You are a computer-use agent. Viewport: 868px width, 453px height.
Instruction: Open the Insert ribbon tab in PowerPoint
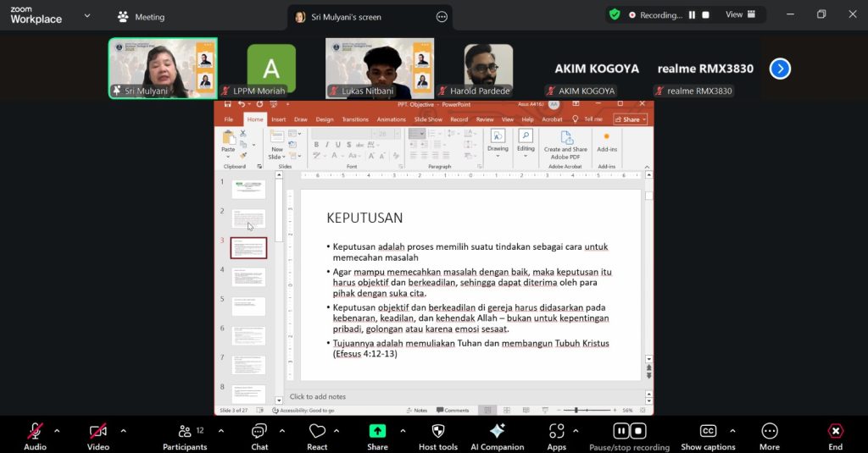click(278, 119)
